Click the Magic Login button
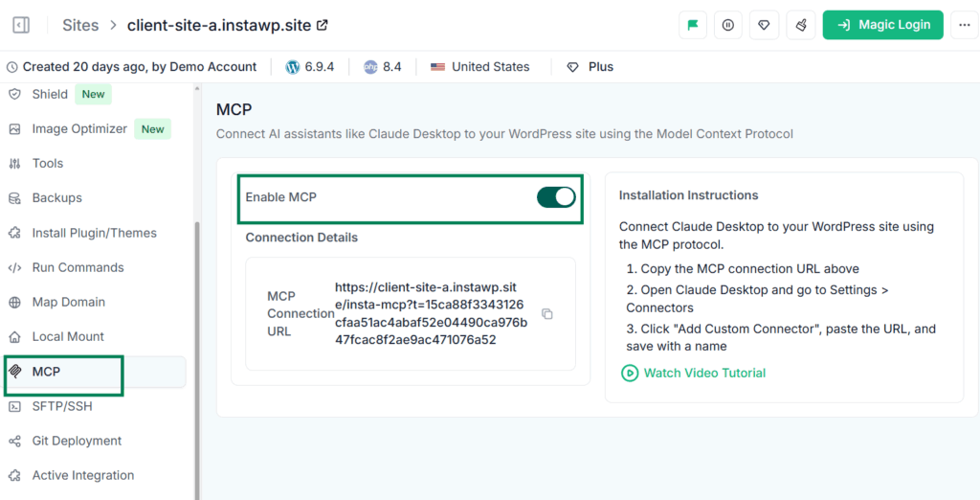This screenshot has width=980, height=500. [x=882, y=25]
